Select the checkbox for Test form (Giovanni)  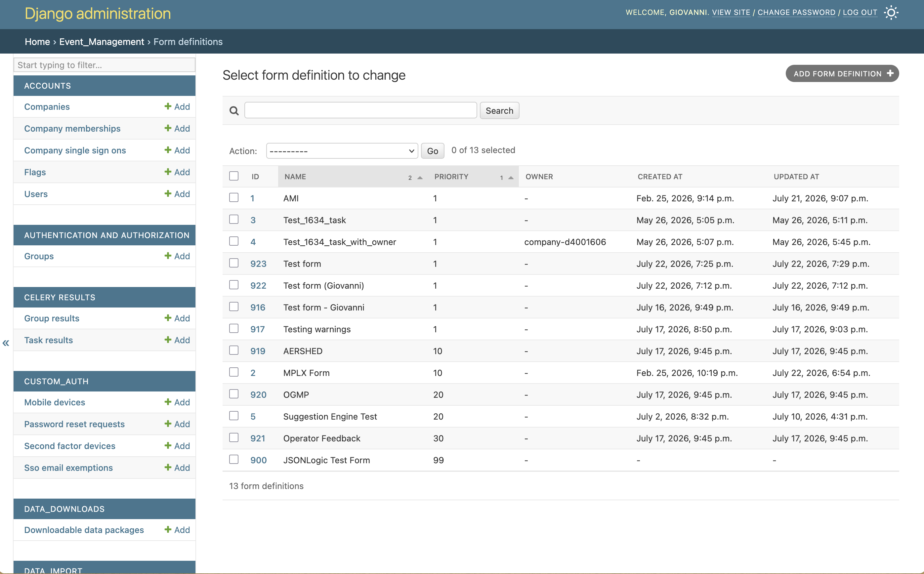pos(234,285)
